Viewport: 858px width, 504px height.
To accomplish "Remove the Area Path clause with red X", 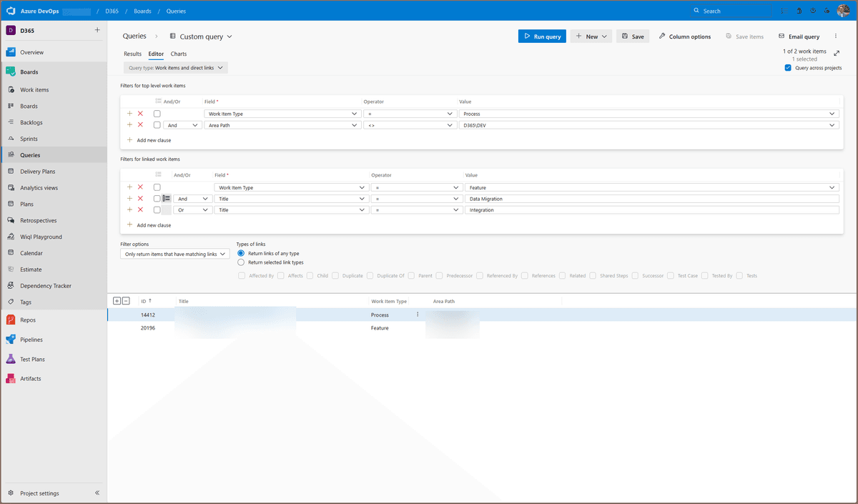I will pyautogui.click(x=140, y=125).
